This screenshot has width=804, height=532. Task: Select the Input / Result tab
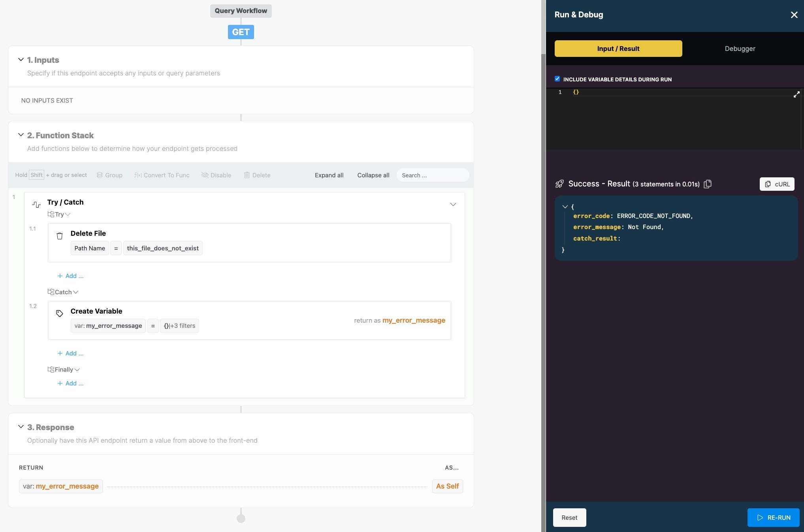pos(618,49)
